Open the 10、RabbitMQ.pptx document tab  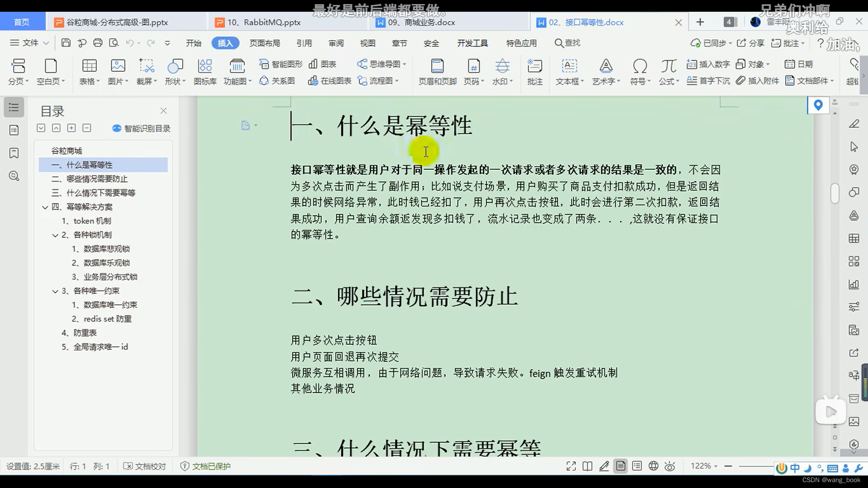point(264,22)
